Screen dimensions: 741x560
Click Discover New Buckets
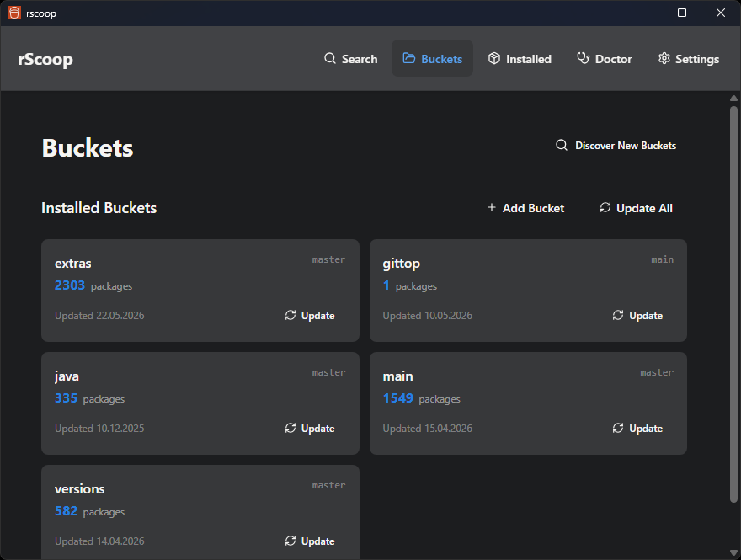click(616, 146)
